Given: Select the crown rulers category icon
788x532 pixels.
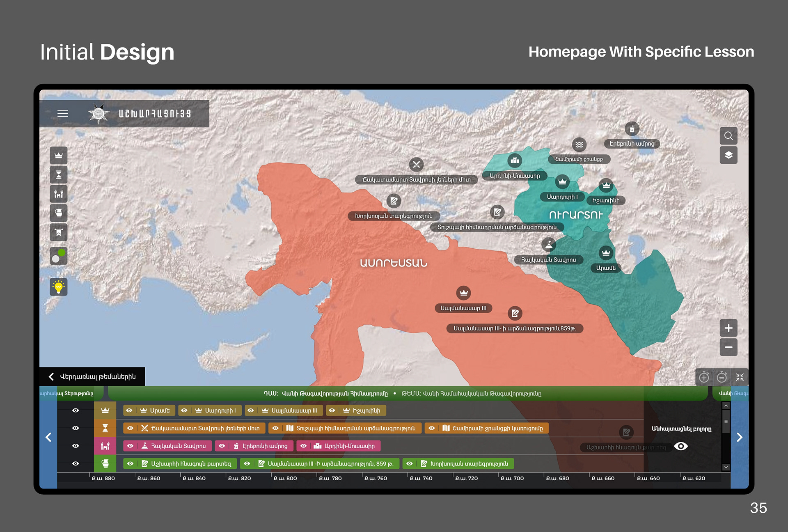Looking at the screenshot, I should click(59, 156).
